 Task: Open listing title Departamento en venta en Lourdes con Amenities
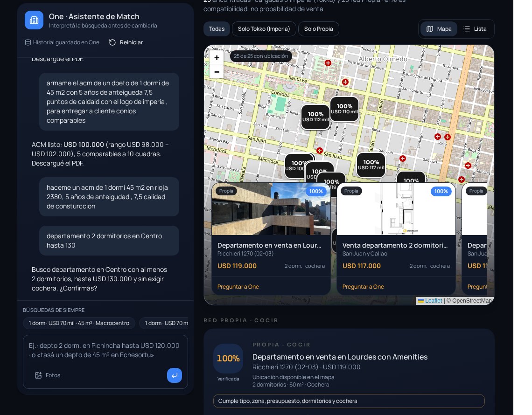[x=340, y=357]
